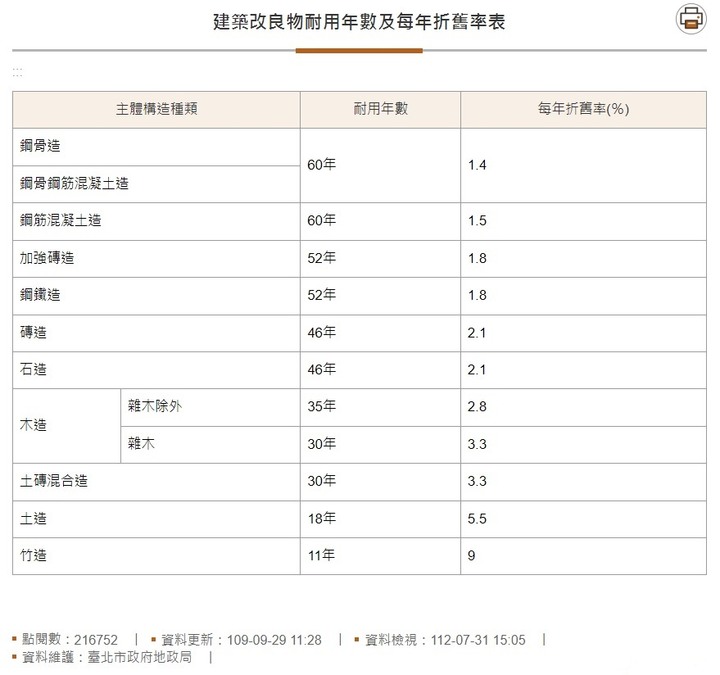Image resolution: width=720 pixels, height=675 pixels.
Task: Click 臺北市政府地政局 maintainer text
Action: [140, 657]
